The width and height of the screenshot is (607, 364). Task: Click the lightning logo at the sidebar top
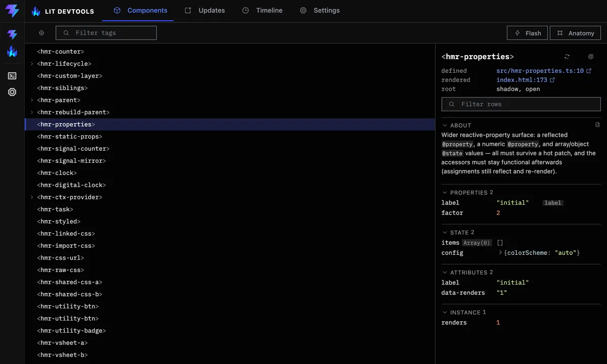point(12,11)
